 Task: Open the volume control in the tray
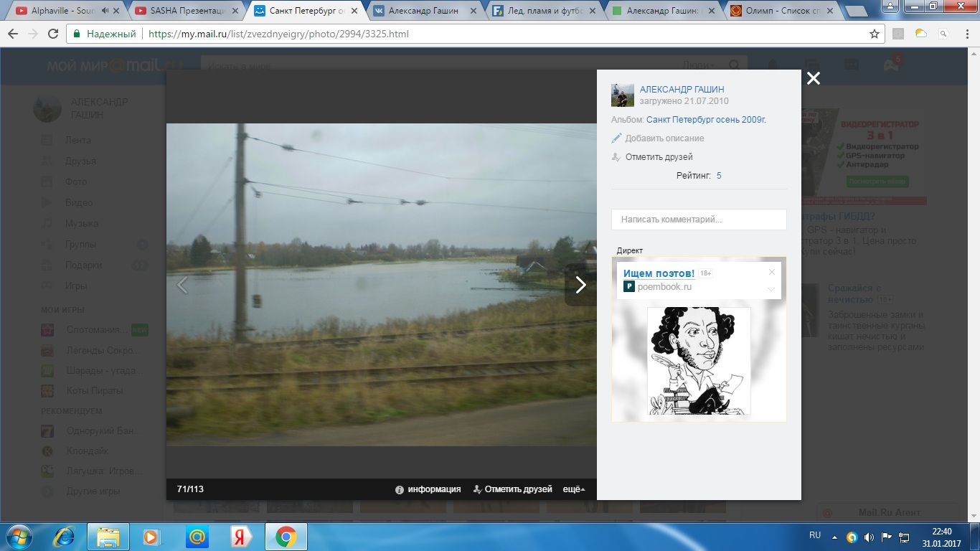tap(869, 537)
